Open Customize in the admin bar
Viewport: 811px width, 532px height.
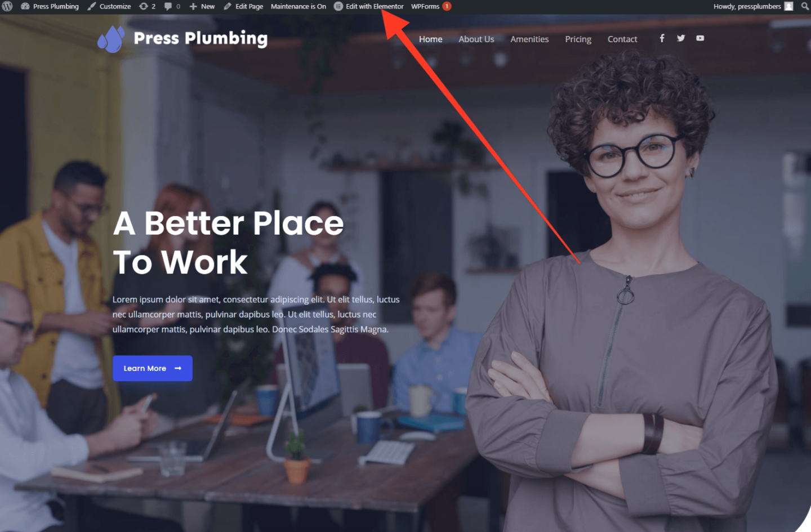coord(109,6)
